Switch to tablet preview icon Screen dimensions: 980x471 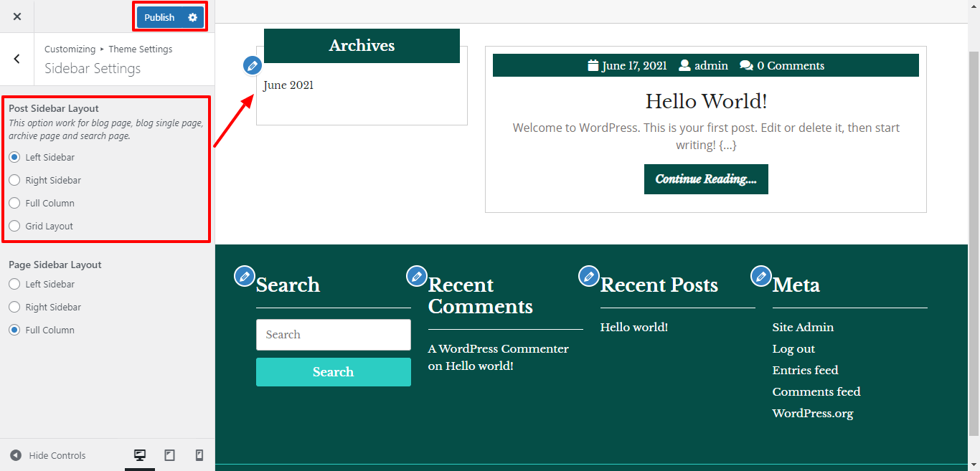[x=170, y=455]
